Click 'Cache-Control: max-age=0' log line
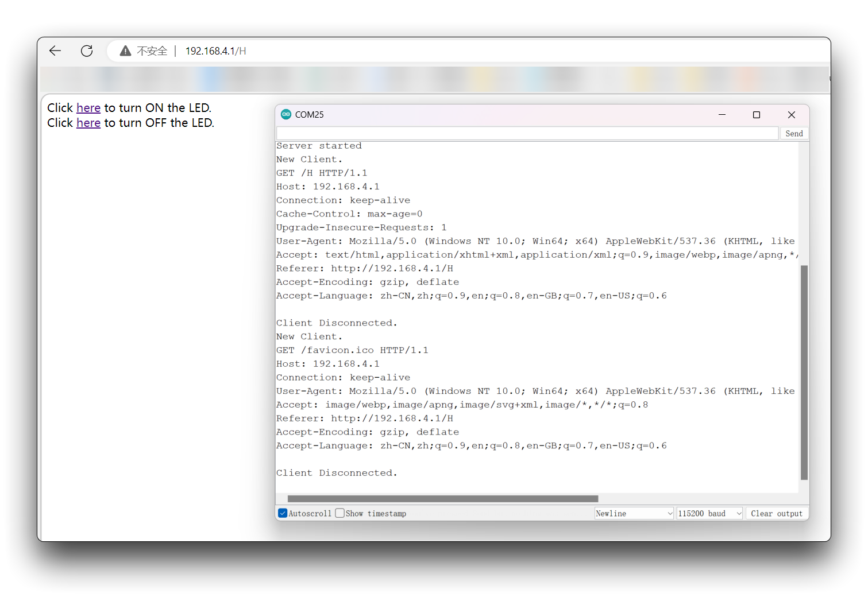The height and width of the screenshot is (597, 868). (x=349, y=214)
